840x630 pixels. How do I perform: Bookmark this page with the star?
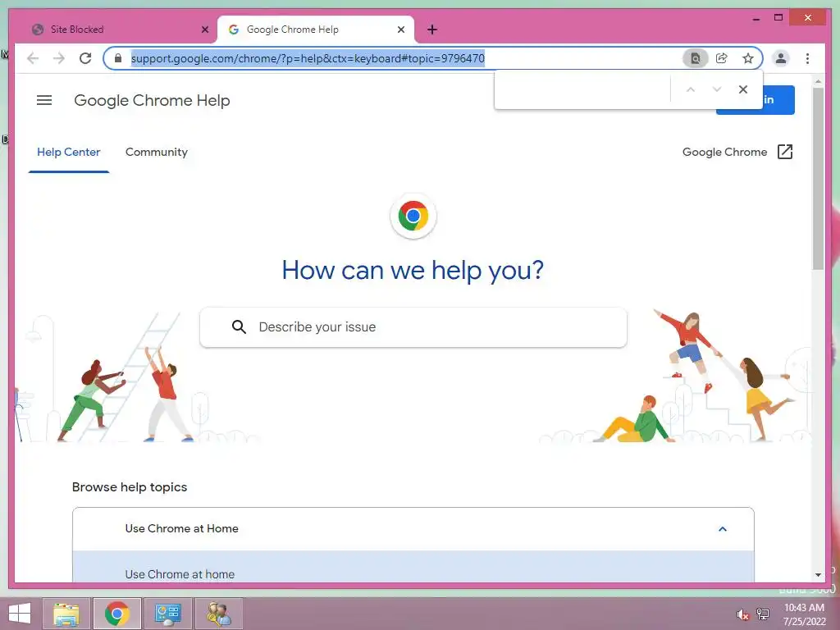[x=748, y=58]
